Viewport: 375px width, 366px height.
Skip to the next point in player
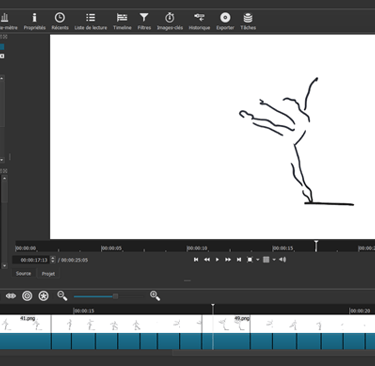click(239, 260)
